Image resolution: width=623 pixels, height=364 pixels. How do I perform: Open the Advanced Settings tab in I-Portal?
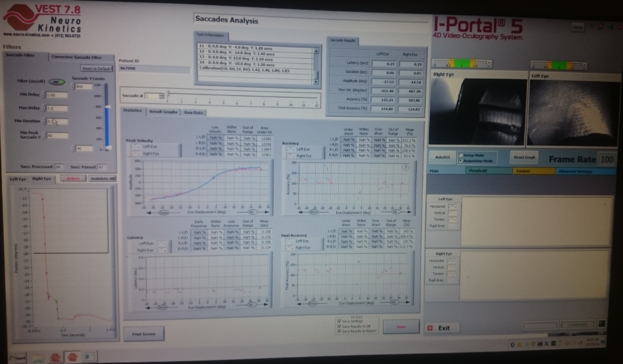coord(585,172)
